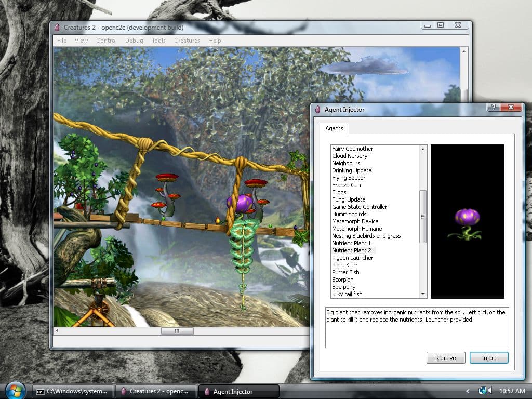Open the View menu
The width and height of the screenshot is (532, 399).
[x=81, y=41]
